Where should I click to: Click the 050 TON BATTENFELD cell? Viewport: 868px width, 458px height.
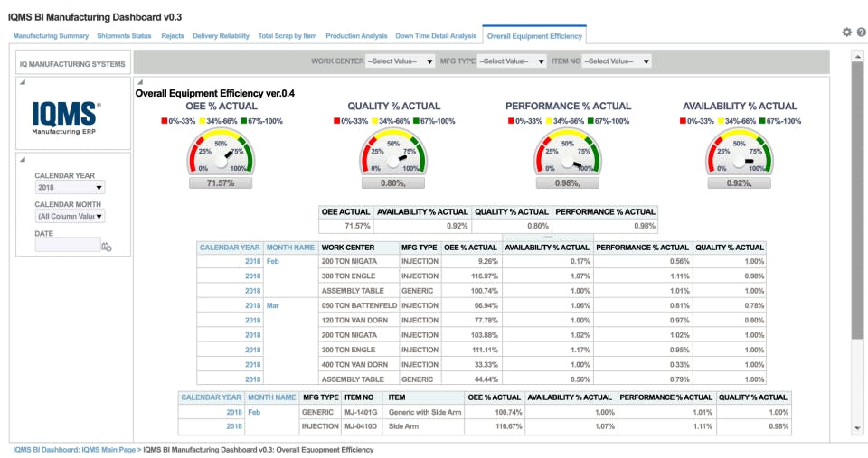point(359,306)
